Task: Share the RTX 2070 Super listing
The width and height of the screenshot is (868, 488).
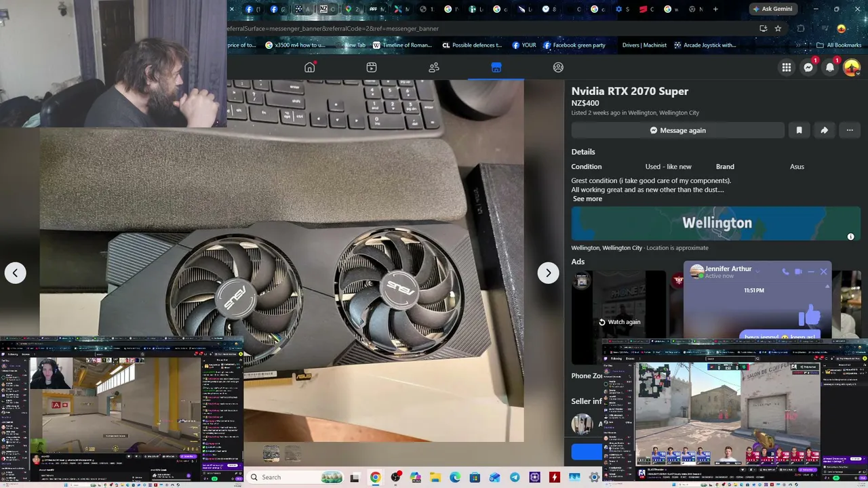Action: click(824, 130)
